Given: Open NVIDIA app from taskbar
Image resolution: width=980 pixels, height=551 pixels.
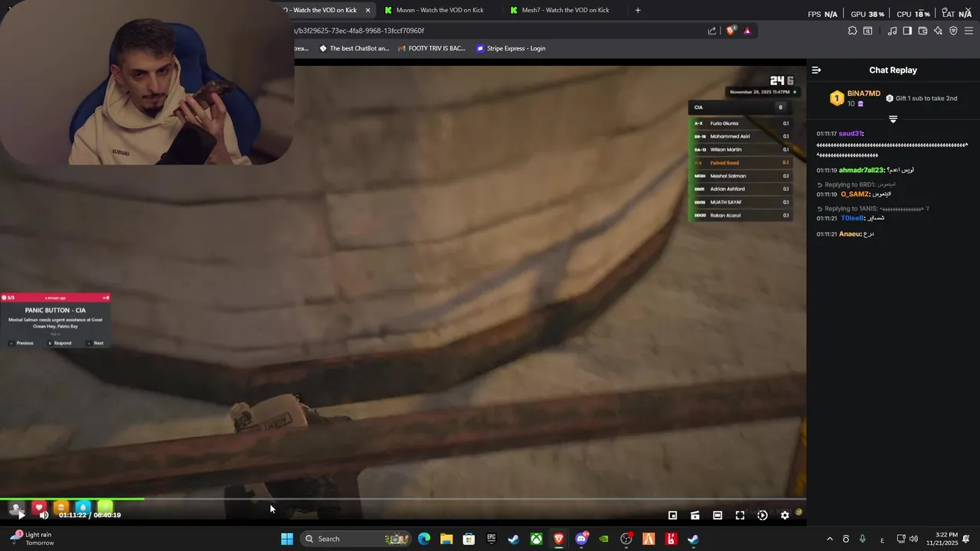Looking at the screenshot, I should coord(604,539).
